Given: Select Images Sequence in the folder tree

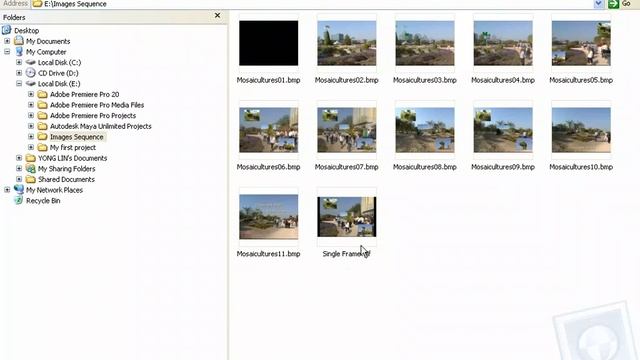Looking at the screenshot, I should (x=77, y=137).
